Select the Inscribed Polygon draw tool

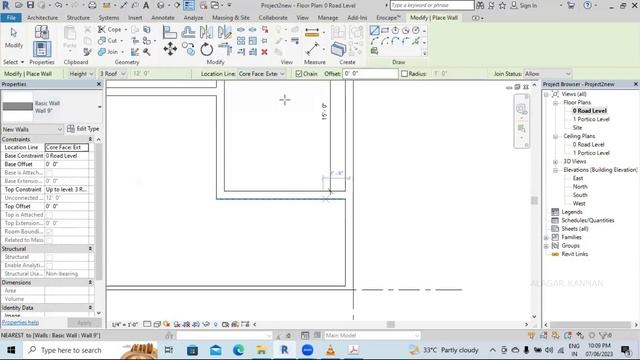395,31
